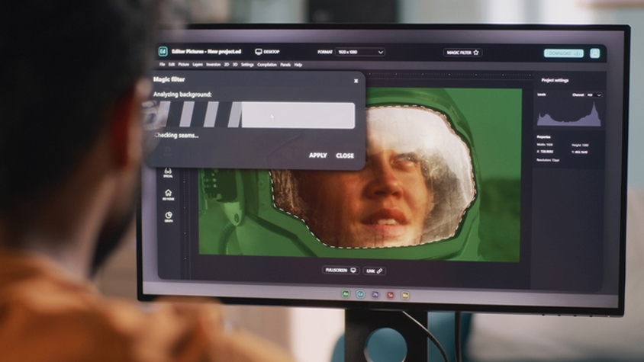Click the yellow dock app icon
This screenshot has height=362, width=644.
click(405, 295)
